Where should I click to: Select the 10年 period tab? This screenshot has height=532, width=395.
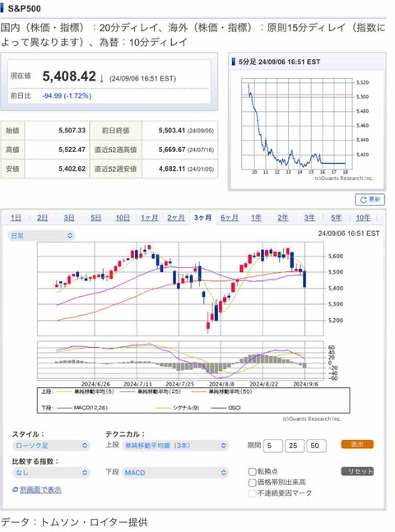tap(363, 217)
